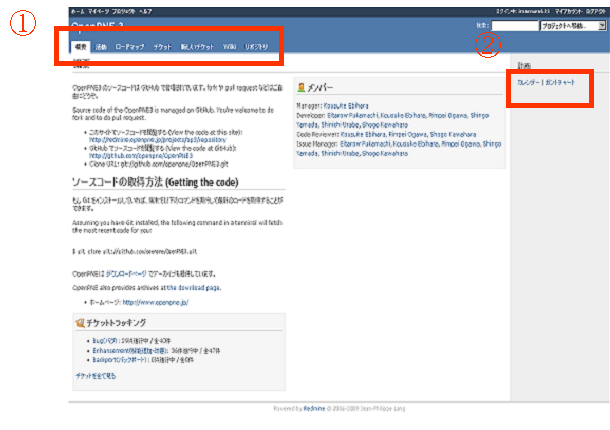Open マイページ in the top menu
This screenshot has height=430, width=610.
[98, 11]
